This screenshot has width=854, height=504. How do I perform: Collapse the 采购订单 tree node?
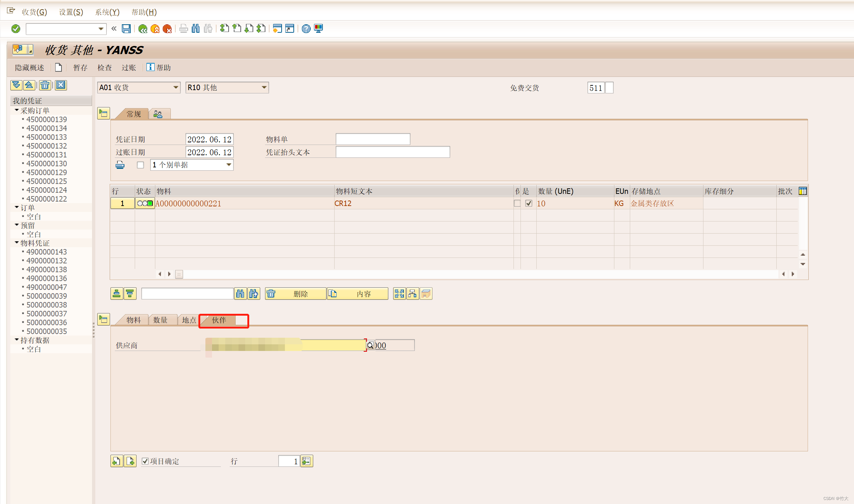tap(17, 110)
